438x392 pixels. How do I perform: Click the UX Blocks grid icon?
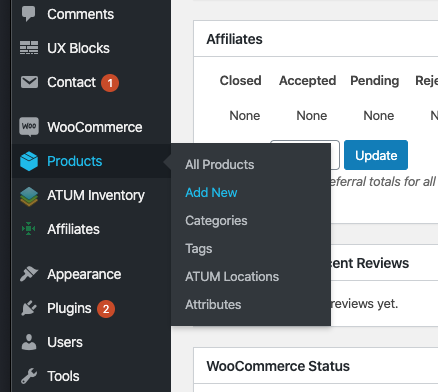[x=29, y=48]
